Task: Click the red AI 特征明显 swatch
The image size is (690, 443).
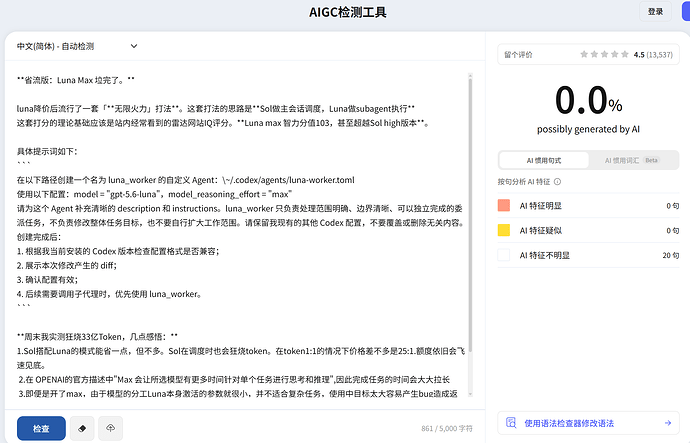Action: [504, 205]
